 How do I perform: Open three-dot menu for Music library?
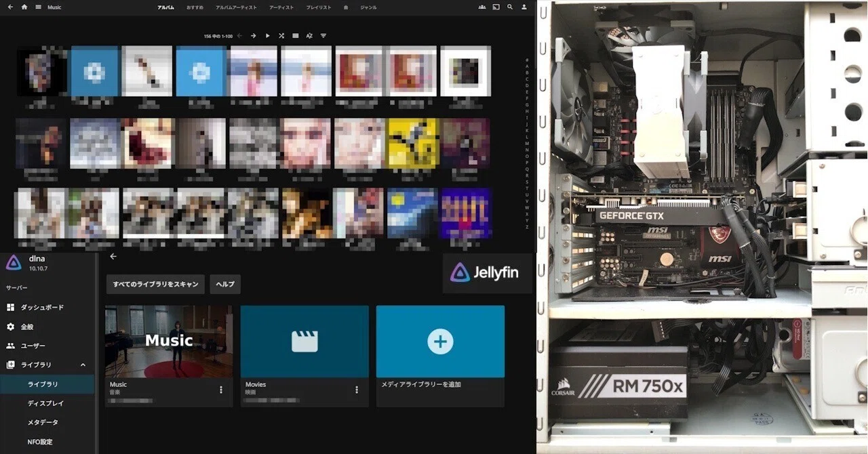(221, 390)
